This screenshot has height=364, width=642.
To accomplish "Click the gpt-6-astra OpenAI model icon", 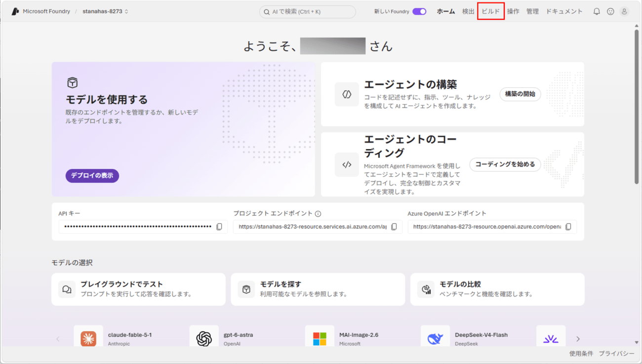I will tap(204, 338).
